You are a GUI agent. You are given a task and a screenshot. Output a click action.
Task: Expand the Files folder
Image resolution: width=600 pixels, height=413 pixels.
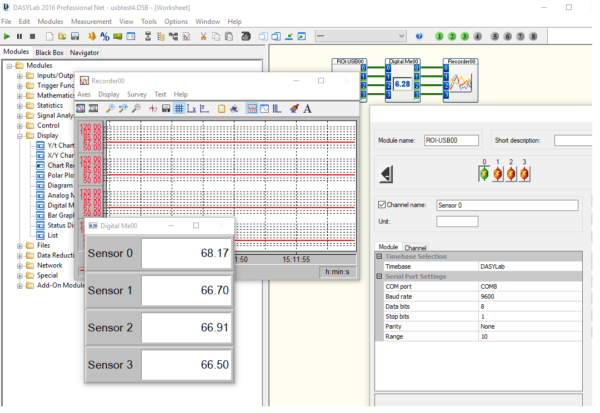click(x=19, y=245)
